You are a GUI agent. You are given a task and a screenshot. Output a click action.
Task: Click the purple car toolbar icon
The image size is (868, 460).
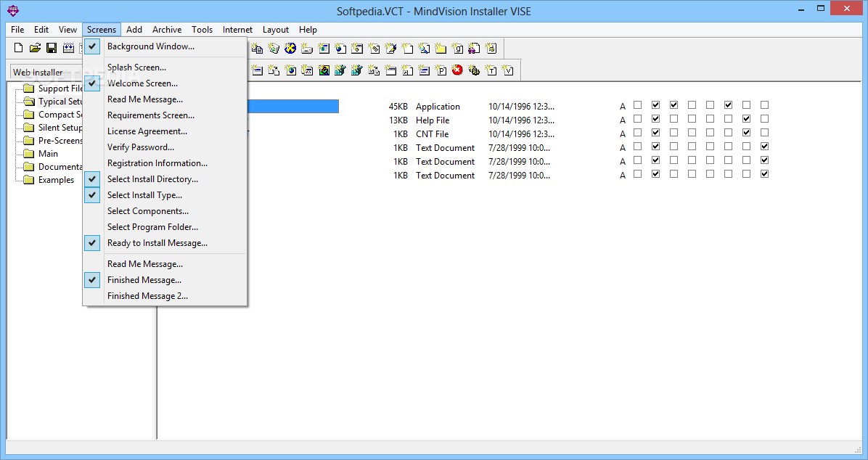pyautogui.click(x=474, y=48)
